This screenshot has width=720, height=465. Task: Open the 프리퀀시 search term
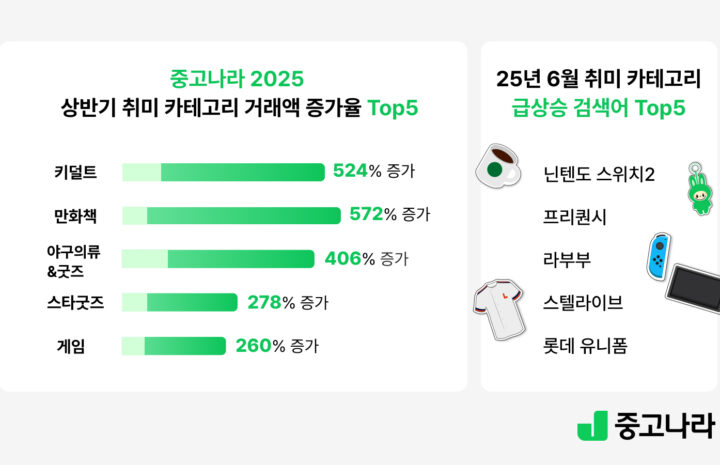pos(574,217)
